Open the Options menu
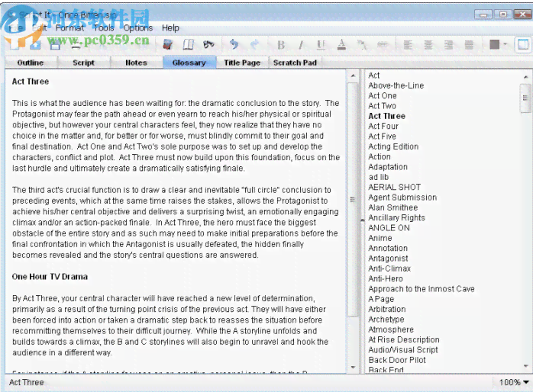The height and width of the screenshot is (392, 533). tap(137, 27)
